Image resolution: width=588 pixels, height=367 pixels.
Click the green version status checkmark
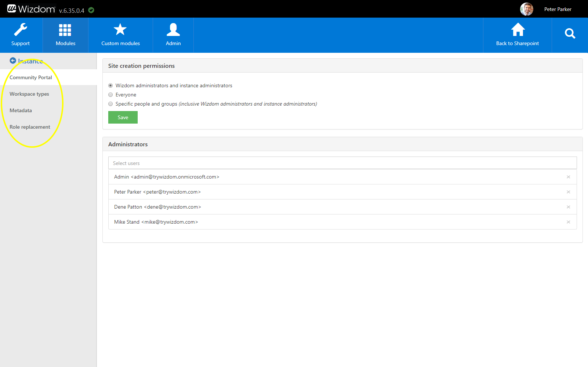[91, 10]
